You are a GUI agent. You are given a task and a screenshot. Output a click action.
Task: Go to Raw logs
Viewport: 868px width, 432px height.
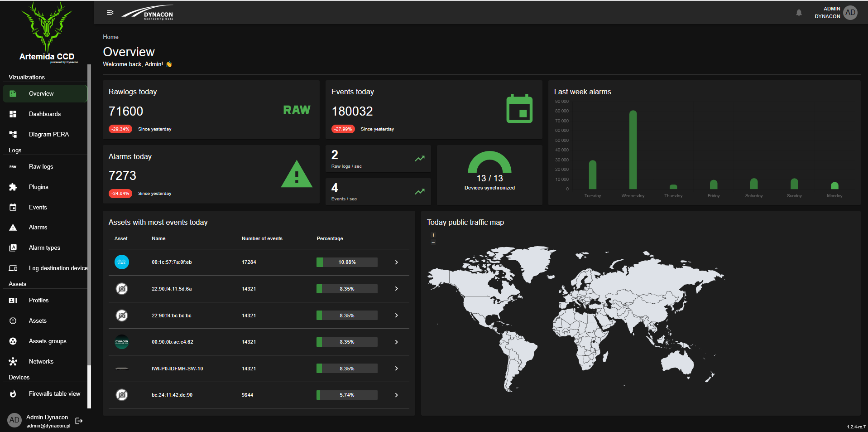45,166
